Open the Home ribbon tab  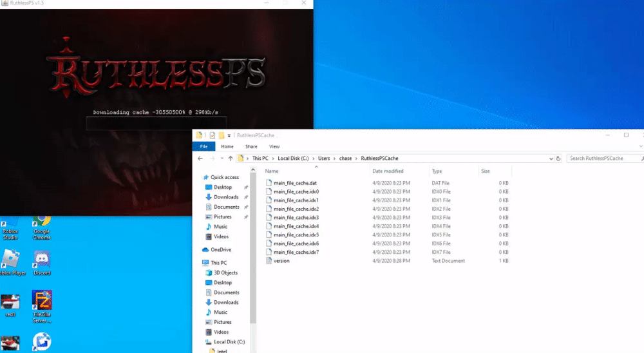point(227,147)
